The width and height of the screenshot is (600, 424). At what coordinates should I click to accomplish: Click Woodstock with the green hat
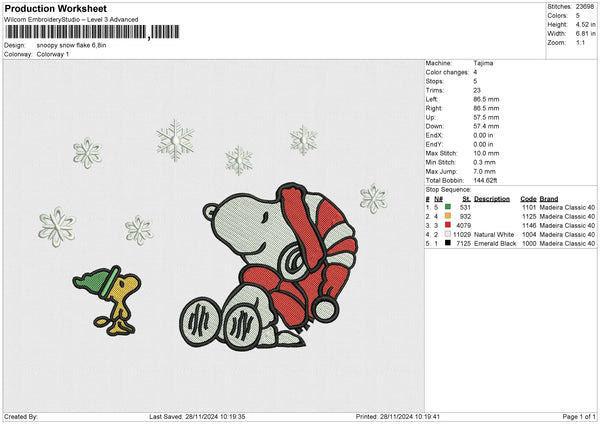click(107, 300)
